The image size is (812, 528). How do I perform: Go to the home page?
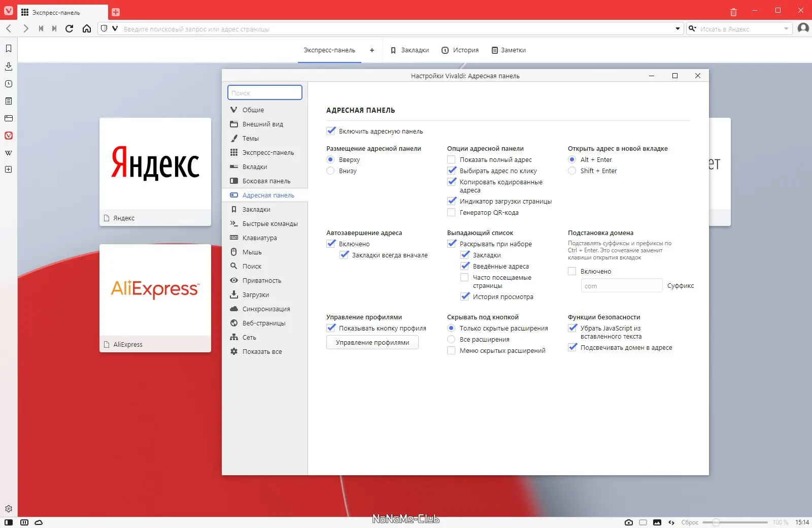coord(87,28)
